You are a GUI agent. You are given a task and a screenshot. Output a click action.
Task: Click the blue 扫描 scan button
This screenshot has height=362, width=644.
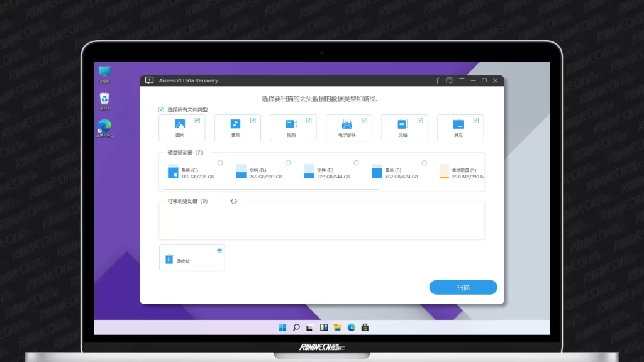(463, 287)
